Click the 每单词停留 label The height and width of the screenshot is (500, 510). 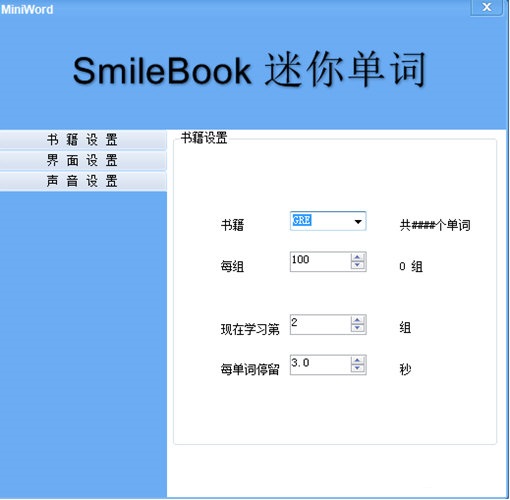[250, 369]
